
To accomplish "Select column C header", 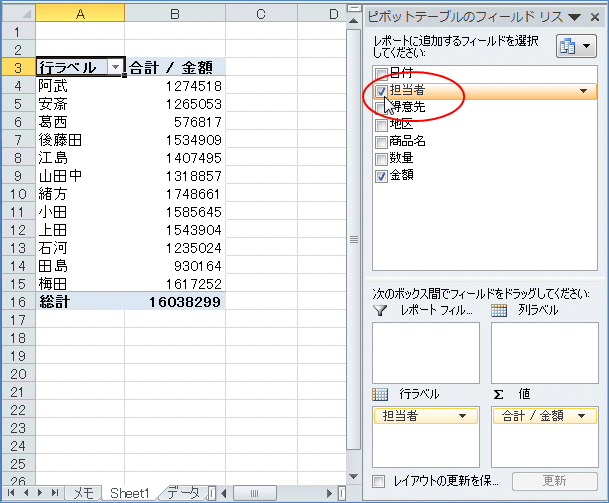I will 261,14.
